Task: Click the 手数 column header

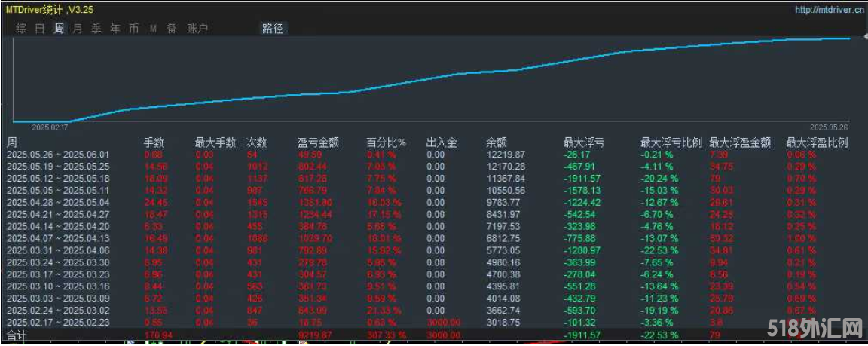Action: 154,142
